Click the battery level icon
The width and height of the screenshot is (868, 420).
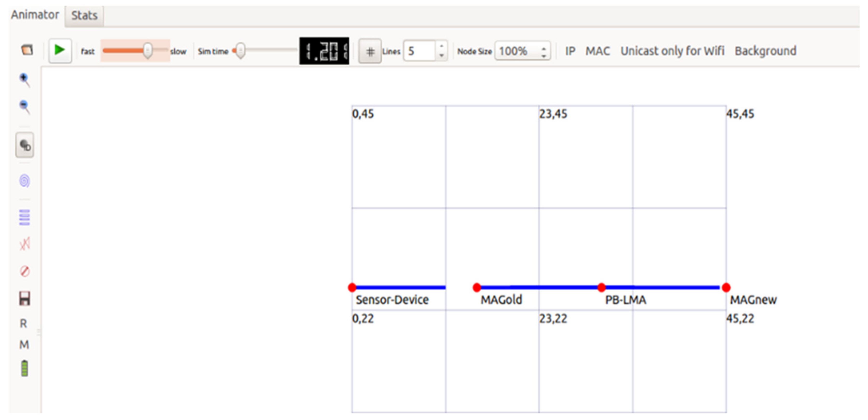(25, 368)
